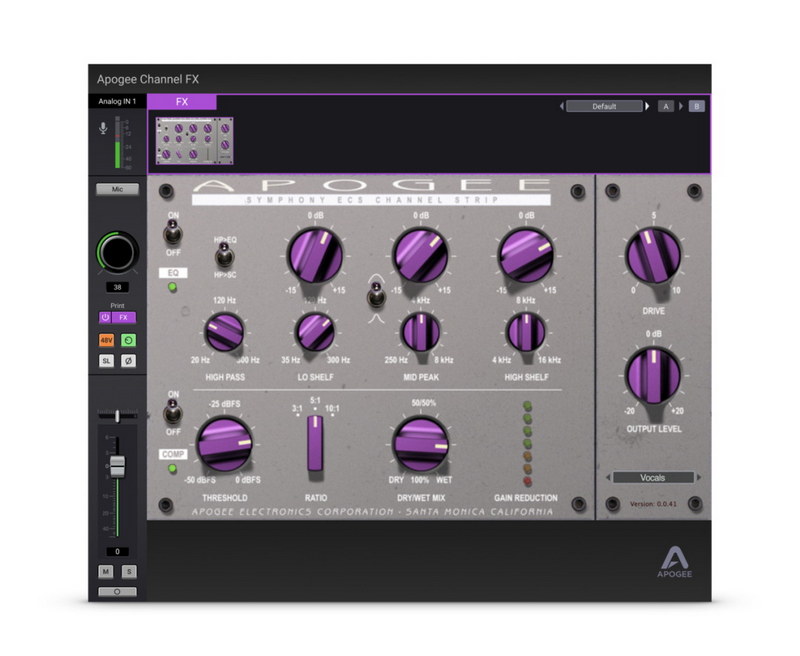Flip the HP>EQ / HP>SC switch
800x656 pixels.
223,255
